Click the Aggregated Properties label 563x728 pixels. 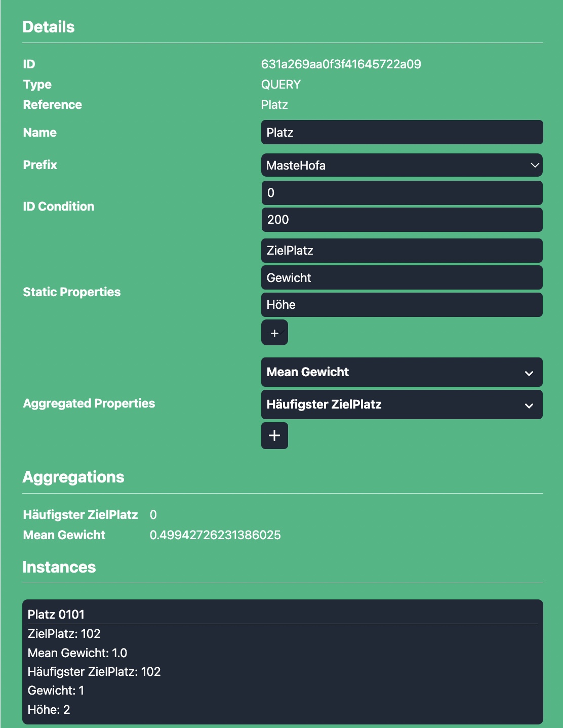pyautogui.click(x=89, y=403)
